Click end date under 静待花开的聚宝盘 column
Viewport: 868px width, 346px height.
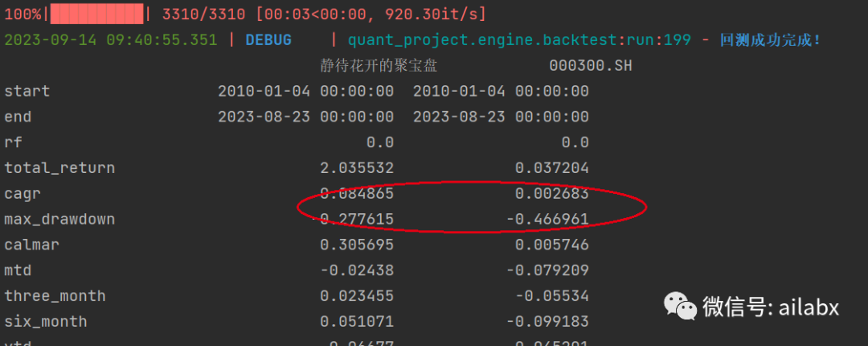(306, 117)
